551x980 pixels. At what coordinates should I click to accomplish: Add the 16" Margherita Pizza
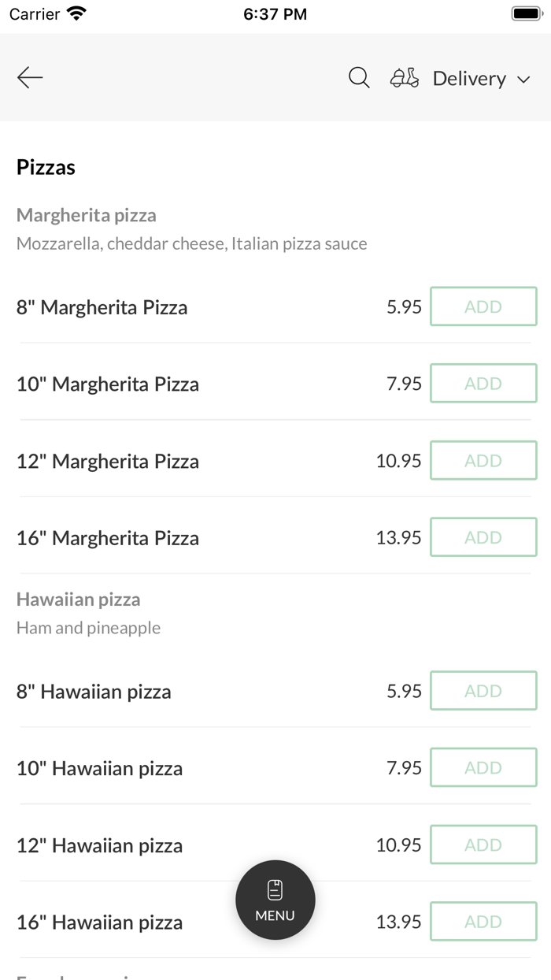[x=483, y=537]
